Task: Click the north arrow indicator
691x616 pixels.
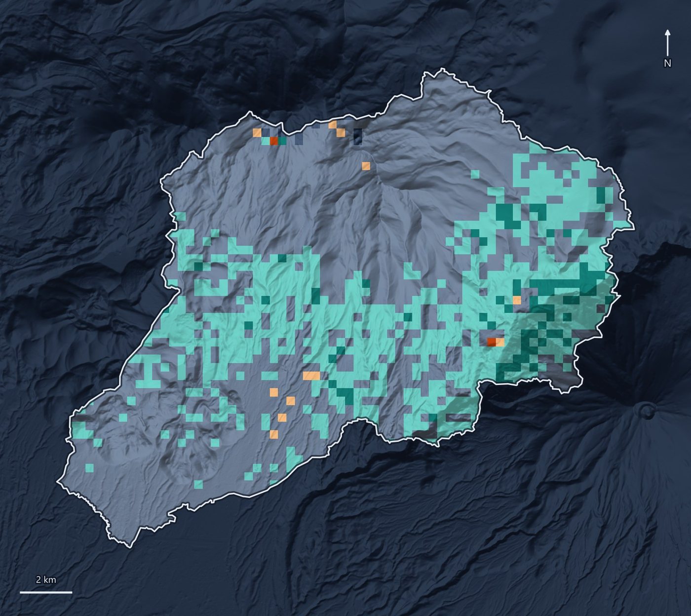Action: pos(667,43)
